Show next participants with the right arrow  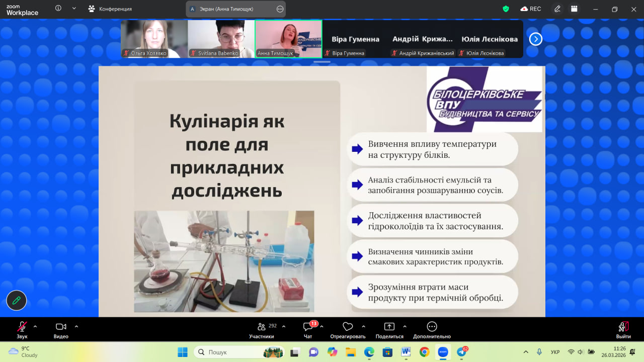536,39
